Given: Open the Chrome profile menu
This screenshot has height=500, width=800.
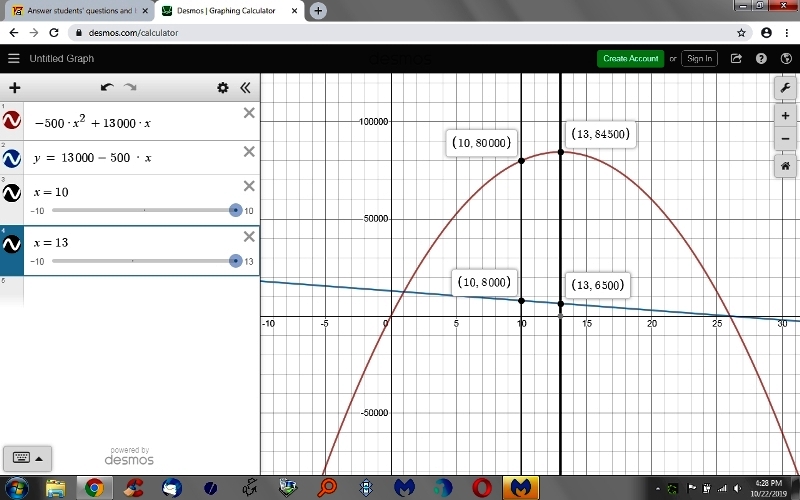Looking at the screenshot, I should (766, 33).
